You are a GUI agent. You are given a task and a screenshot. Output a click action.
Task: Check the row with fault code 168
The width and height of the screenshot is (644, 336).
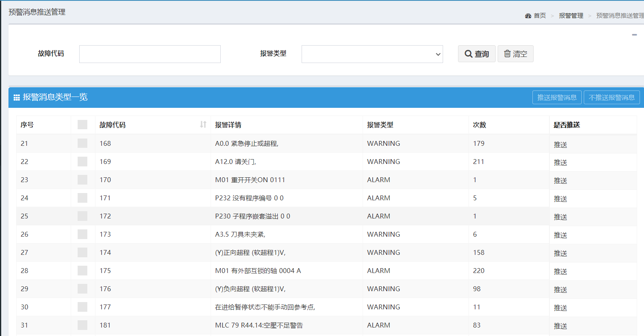pos(82,143)
